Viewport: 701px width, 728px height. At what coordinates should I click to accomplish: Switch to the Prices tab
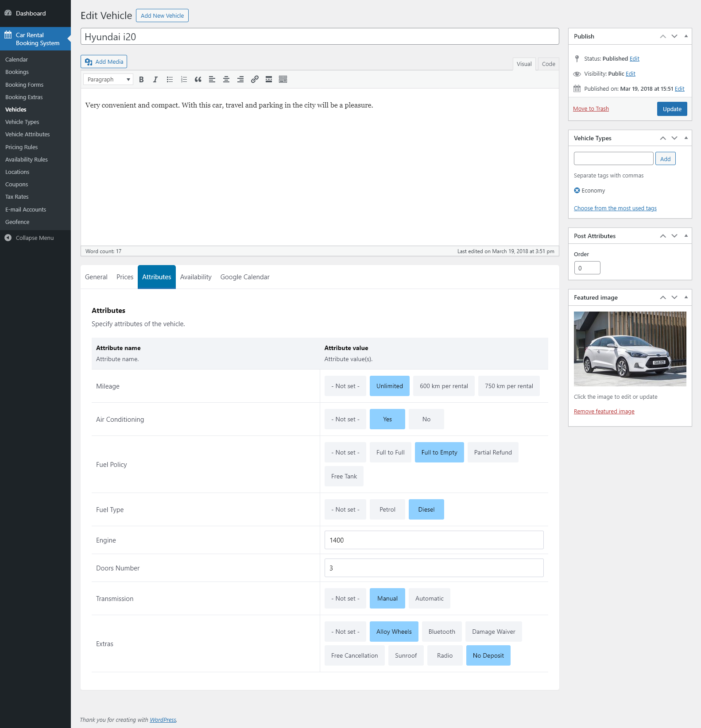click(x=125, y=277)
